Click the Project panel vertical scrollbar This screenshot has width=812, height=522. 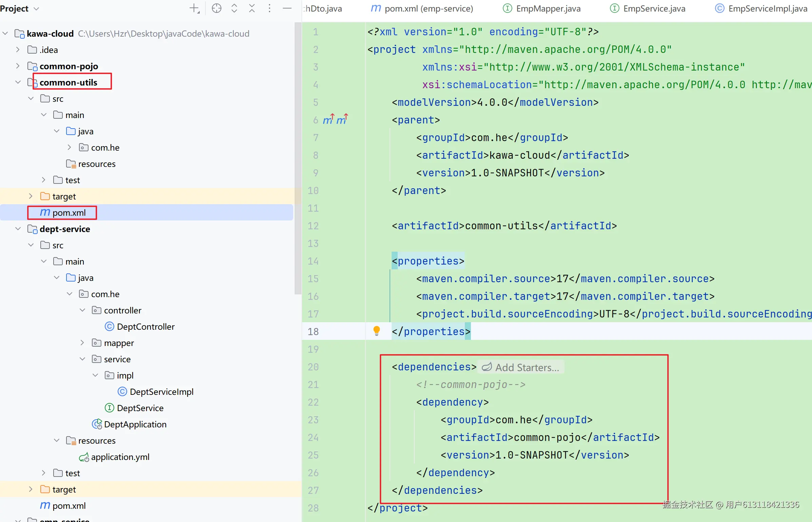[x=298, y=158]
